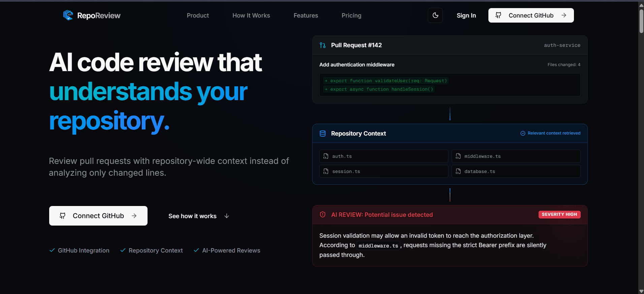Click the Repository Context database icon
The image size is (644, 294).
coord(323,134)
